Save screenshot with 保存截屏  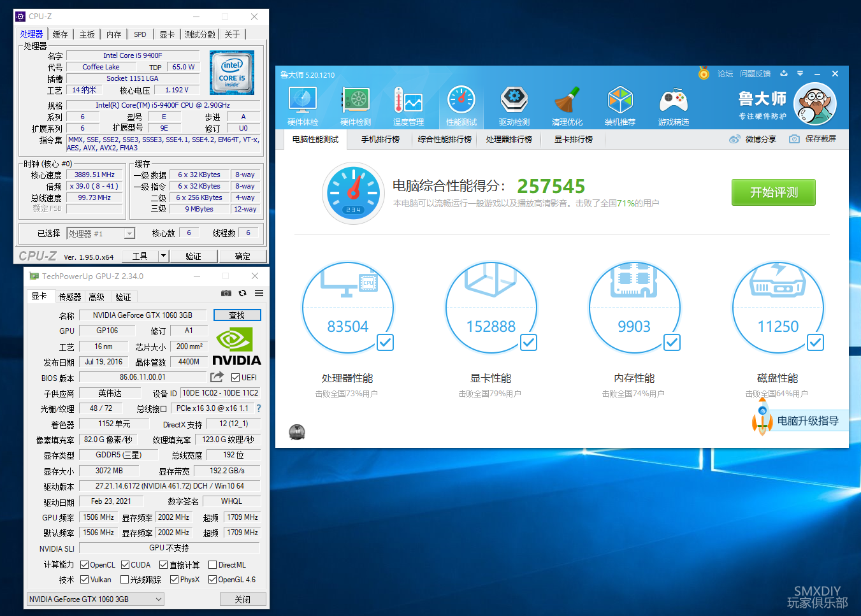(813, 139)
